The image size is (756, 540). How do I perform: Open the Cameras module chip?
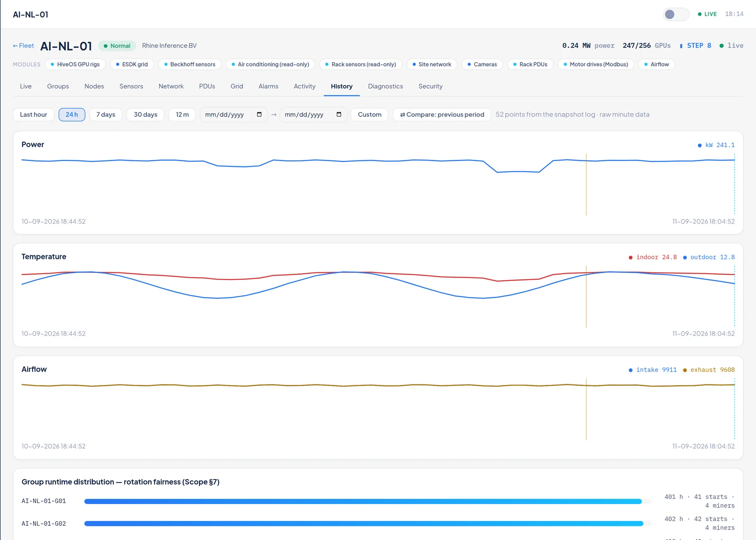point(482,64)
